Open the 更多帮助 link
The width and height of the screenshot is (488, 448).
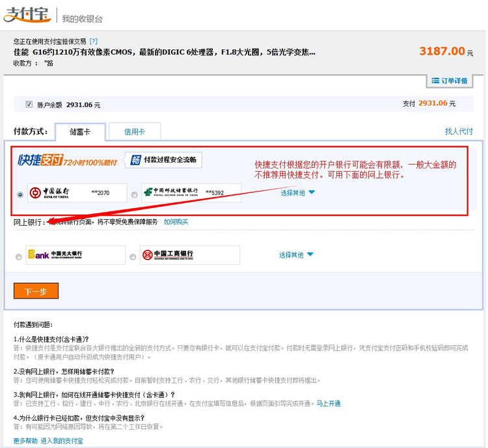[x=25, y=441]
